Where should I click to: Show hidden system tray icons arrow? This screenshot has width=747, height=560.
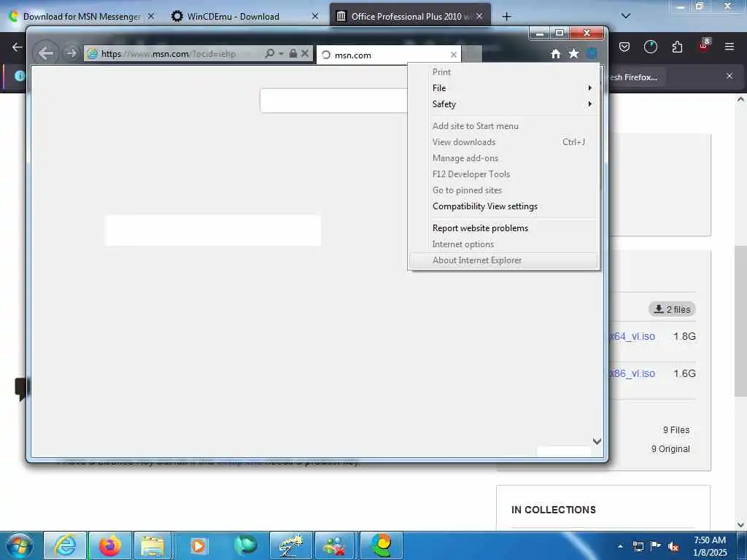[620, 546]
